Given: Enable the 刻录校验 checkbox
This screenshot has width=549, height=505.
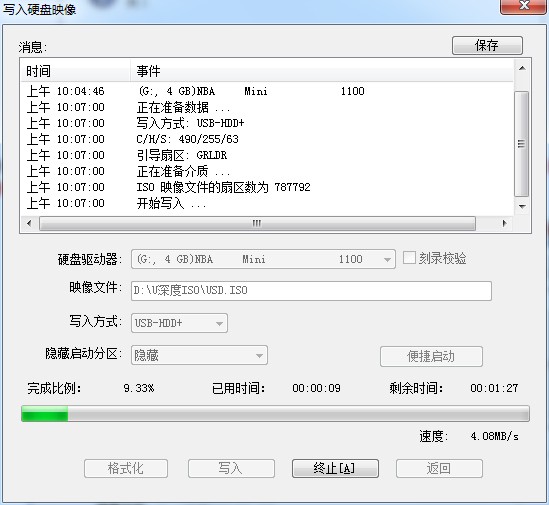Looking at the screenshot, I should click(409, 258).
